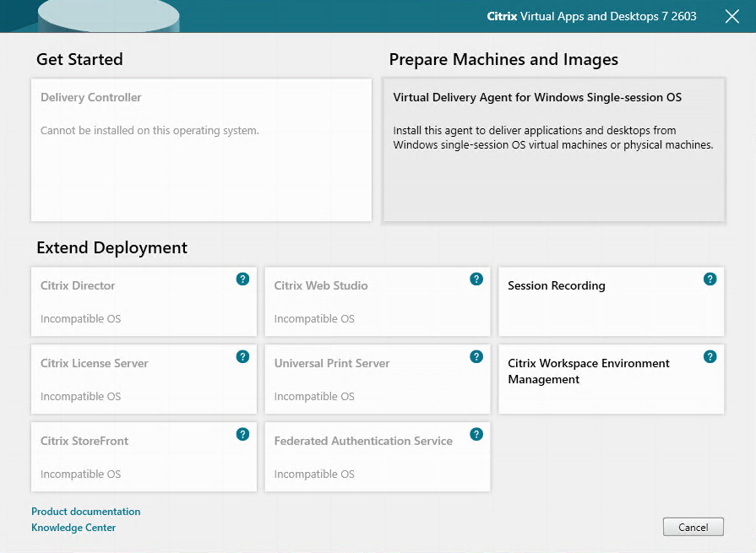756x553 pixels.
Task: Click the Citrix Web Studio tile
Action: 378,301
